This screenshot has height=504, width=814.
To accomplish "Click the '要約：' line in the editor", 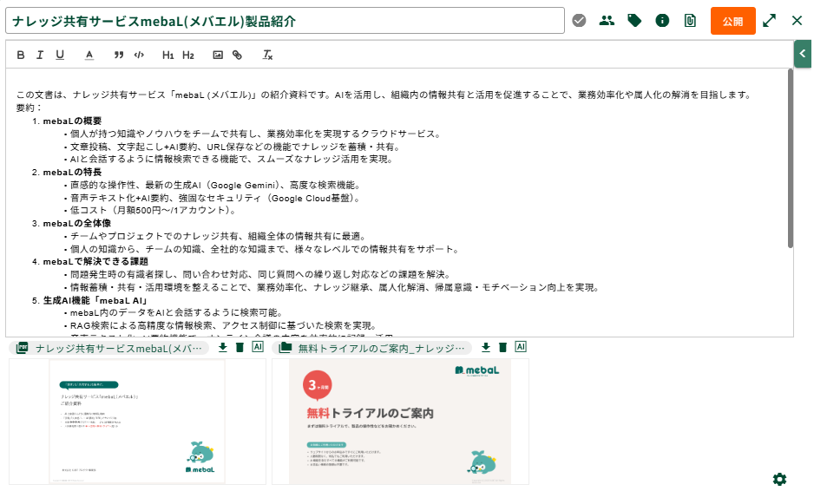I will tap(29, 108).
